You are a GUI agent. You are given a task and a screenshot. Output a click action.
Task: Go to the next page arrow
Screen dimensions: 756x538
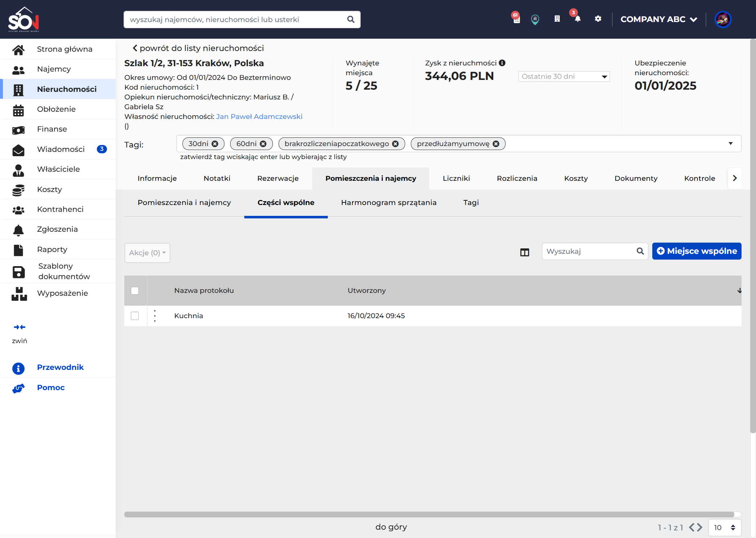point(700,528)
